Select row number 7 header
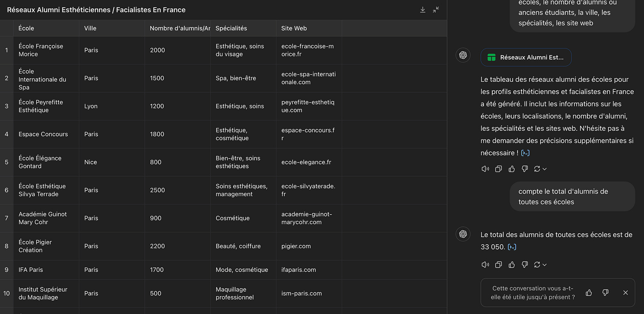 point(7,218)
